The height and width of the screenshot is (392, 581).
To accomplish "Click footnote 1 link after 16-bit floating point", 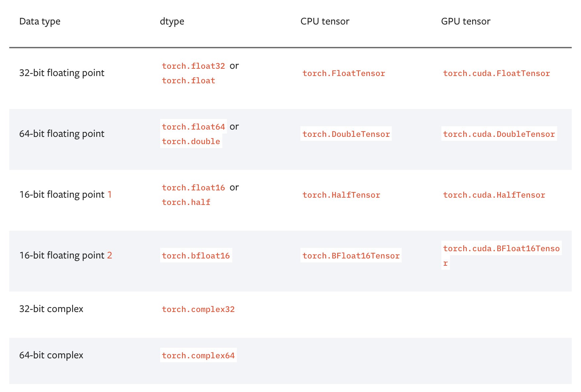I will coord(110,194).
